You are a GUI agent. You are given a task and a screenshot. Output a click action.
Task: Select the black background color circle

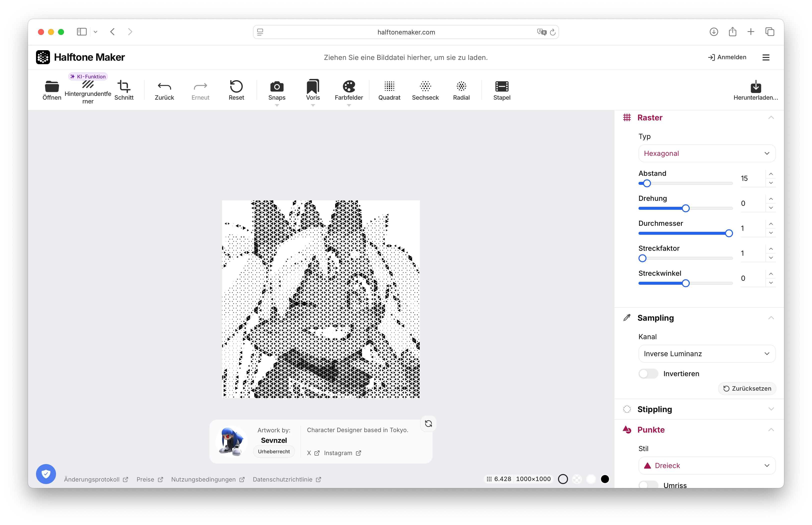click(x=605, y=479)
